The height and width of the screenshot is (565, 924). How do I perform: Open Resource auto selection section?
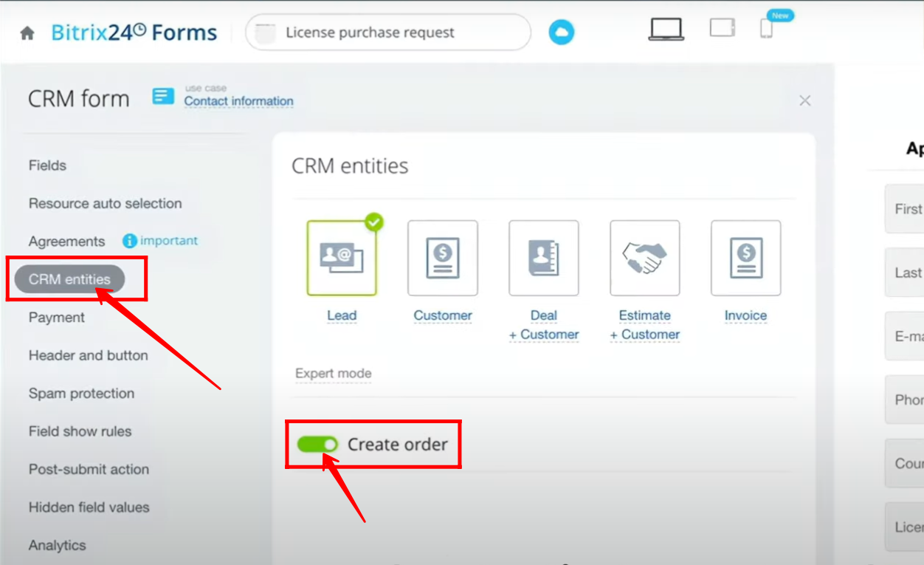pyautogui.click(x=106, y=203)
